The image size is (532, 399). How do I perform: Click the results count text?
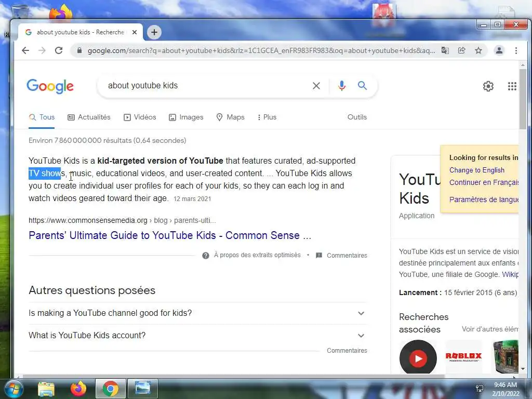(x=107, y=140)
